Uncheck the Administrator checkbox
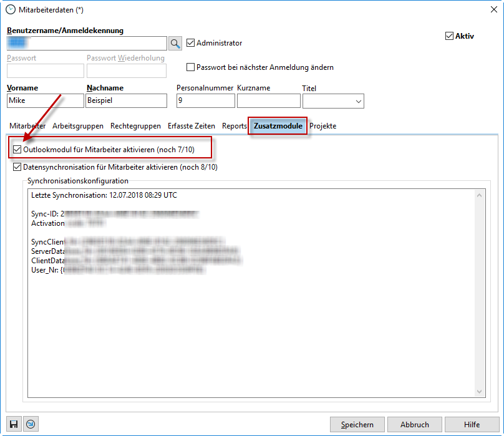This screenshot has height=436, width=504. [191, 43]
